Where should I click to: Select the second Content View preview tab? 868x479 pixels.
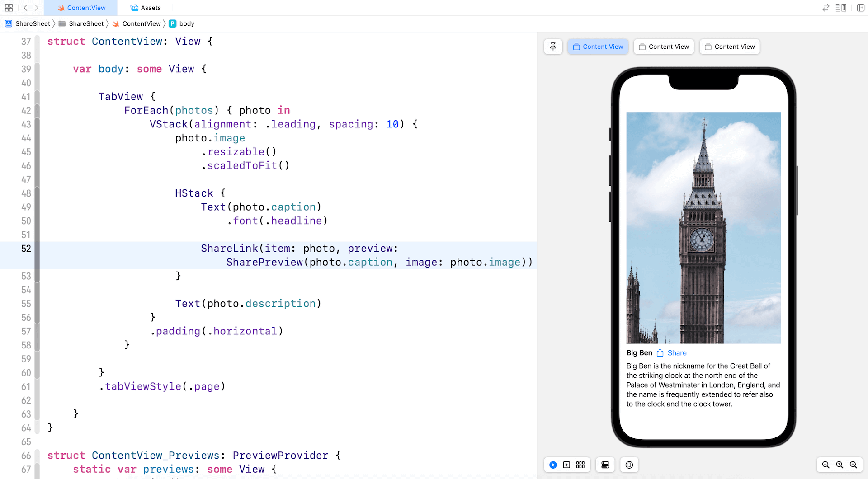tap(664, 47)
